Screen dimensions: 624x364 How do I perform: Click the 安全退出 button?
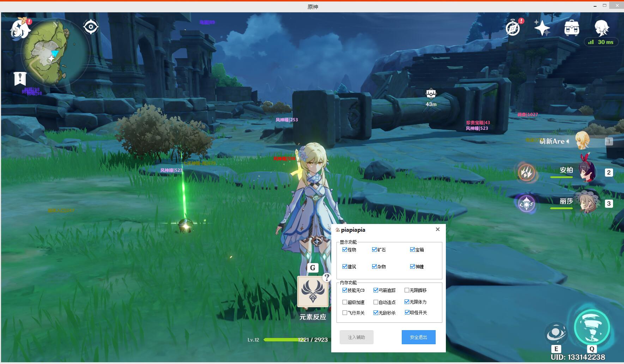coord(418,337)
